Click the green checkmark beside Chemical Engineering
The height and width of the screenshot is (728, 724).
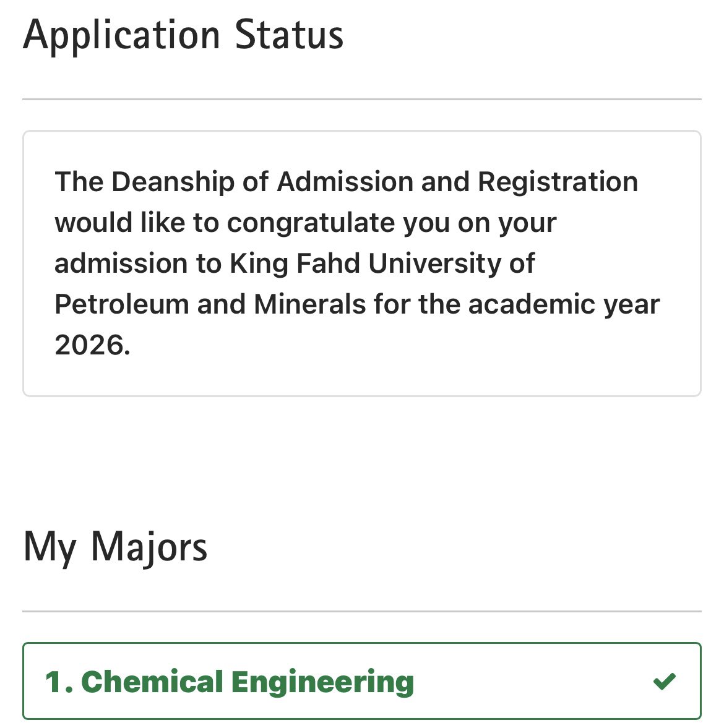pos(665,681)
